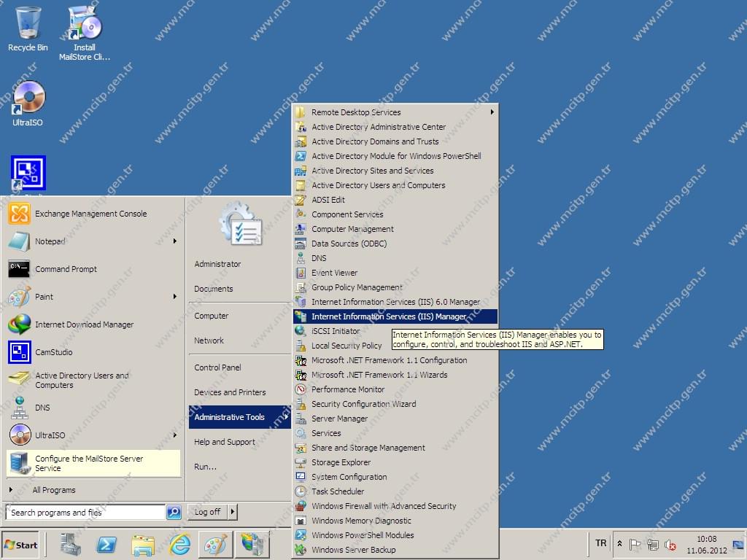Show hidden tray icons arrow
The image size is (747, 560).
point(619,544)
